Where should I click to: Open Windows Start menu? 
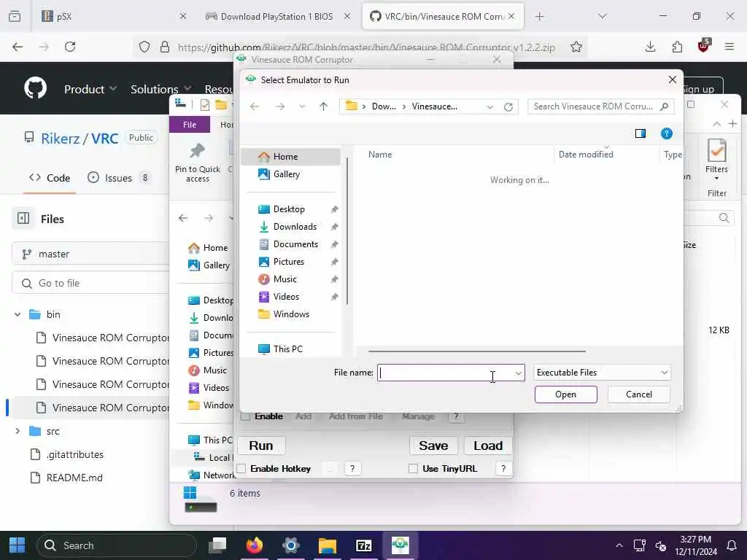[18, 545]
